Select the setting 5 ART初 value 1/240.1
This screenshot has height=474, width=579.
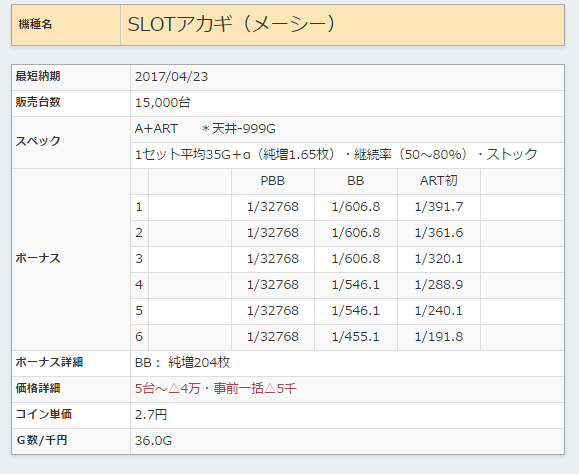coord(439,310)
